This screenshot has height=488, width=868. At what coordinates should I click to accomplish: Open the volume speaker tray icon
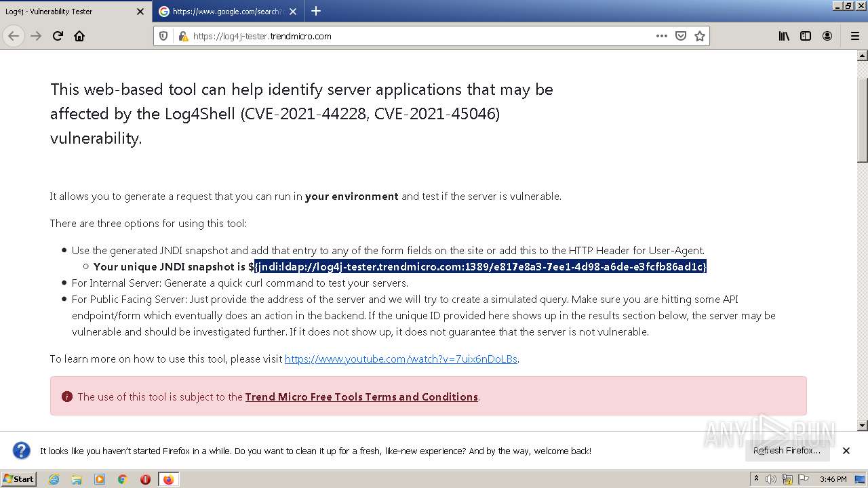(x=771, y=479)
